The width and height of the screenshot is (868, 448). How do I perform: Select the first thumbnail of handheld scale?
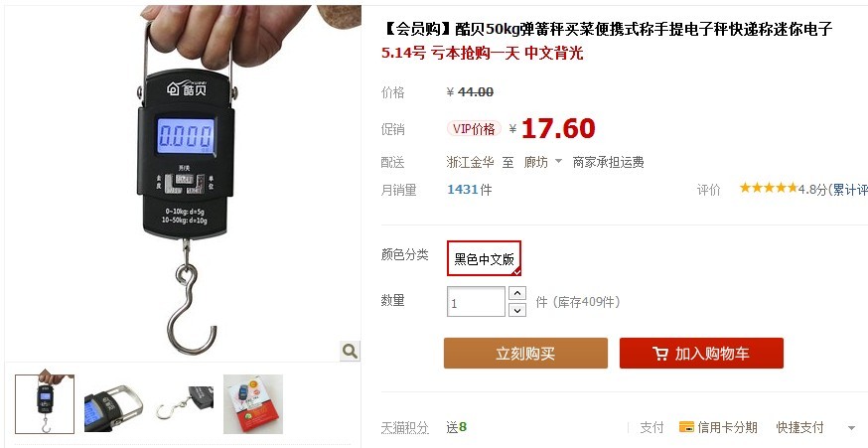(x=45, y=404)
